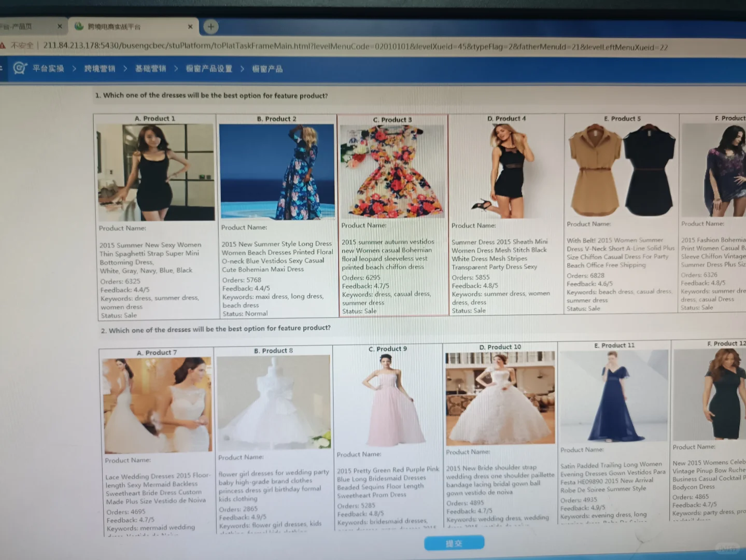This screenshot has height=560, width=746.
Task: Click the 'E. Product 11' option label
Action: (614, 345)
